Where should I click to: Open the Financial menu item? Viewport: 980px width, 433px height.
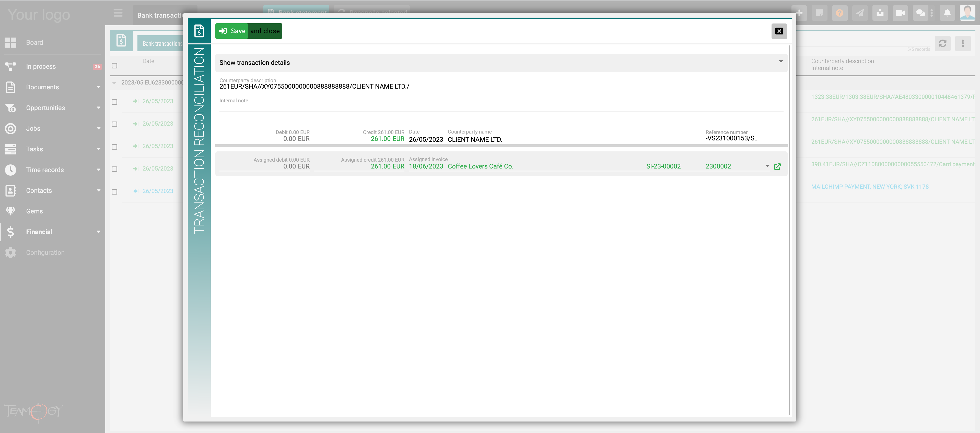click(39, 232)
